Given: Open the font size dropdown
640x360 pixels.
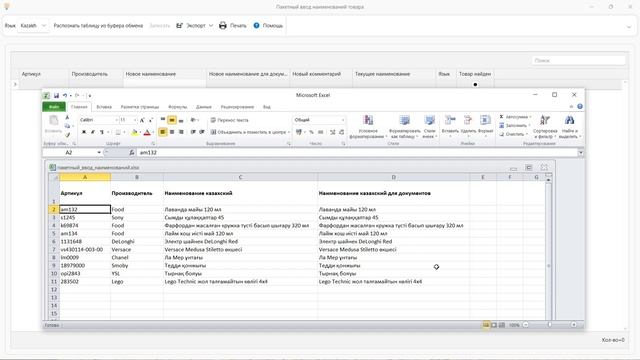Looking at the screenshot, I should (135, 120).
